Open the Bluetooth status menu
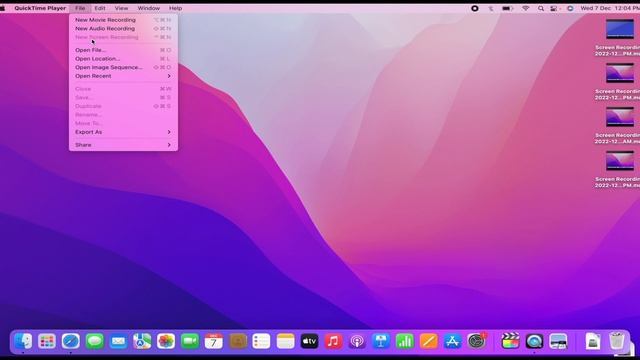 pyautogui.click(x=491, y=8)
